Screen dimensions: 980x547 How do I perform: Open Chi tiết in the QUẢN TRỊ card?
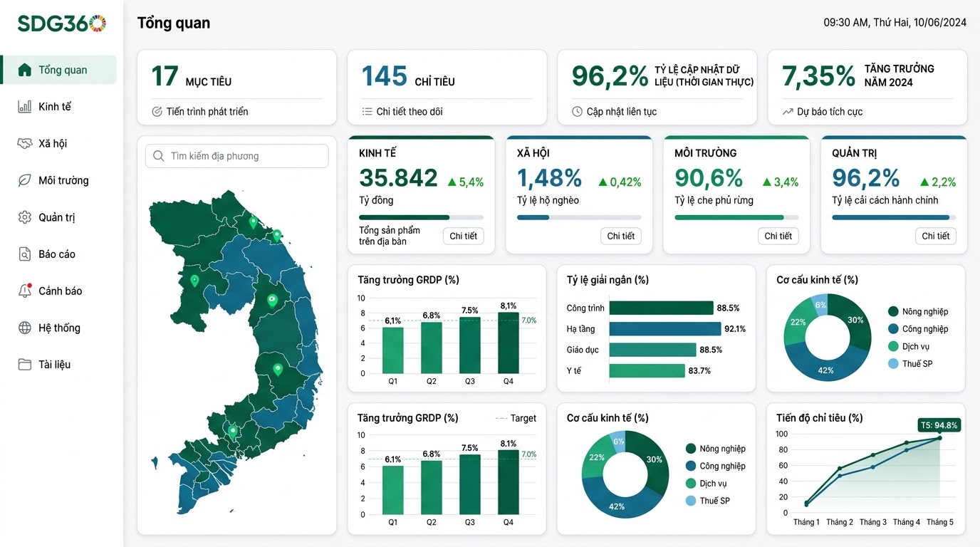[x=935, y=236]
